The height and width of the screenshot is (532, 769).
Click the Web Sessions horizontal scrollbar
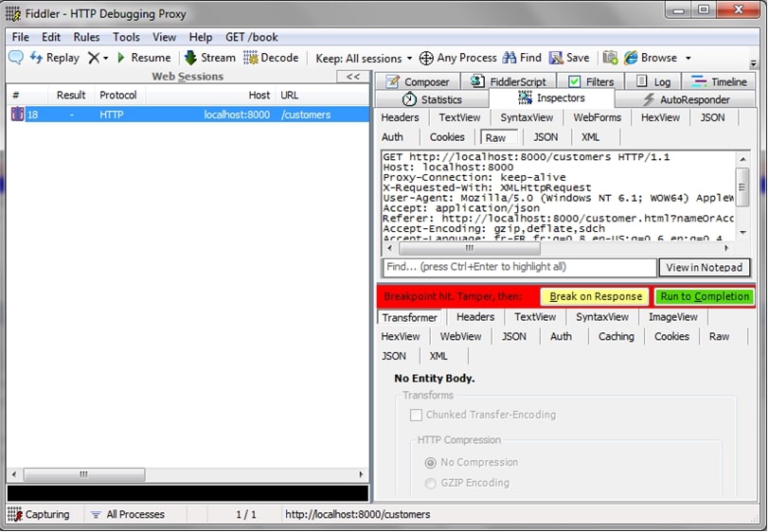(188, 474)
